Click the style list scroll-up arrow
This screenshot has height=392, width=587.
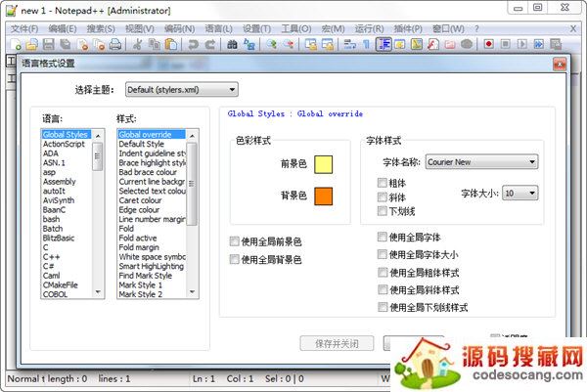point(192,136)
